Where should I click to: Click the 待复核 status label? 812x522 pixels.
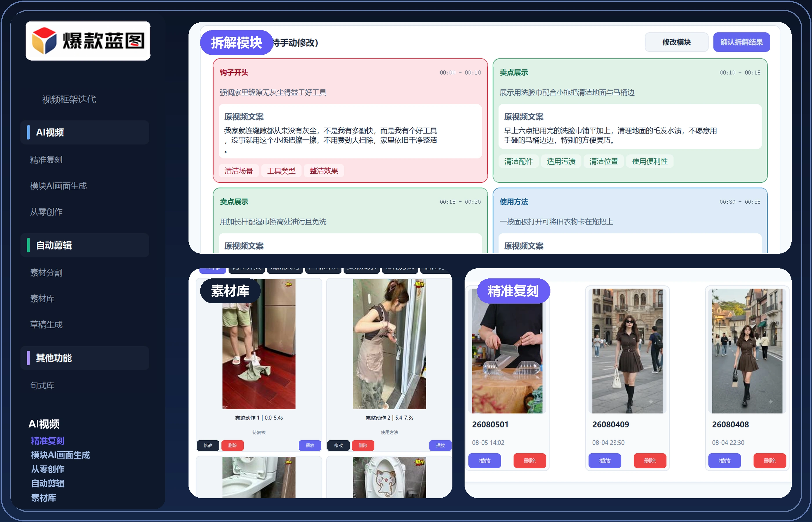259,432
